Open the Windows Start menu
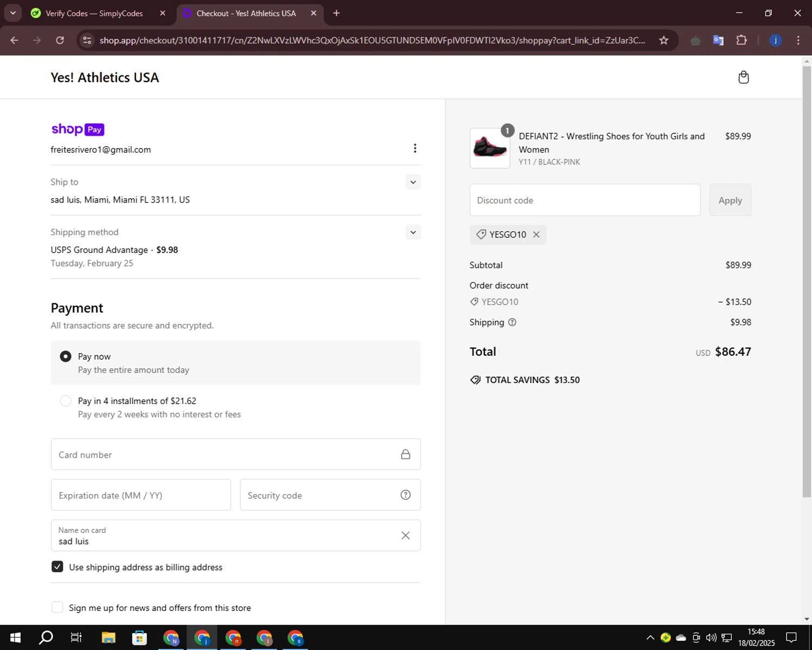812x650 pixels. (x=15, y=638)
